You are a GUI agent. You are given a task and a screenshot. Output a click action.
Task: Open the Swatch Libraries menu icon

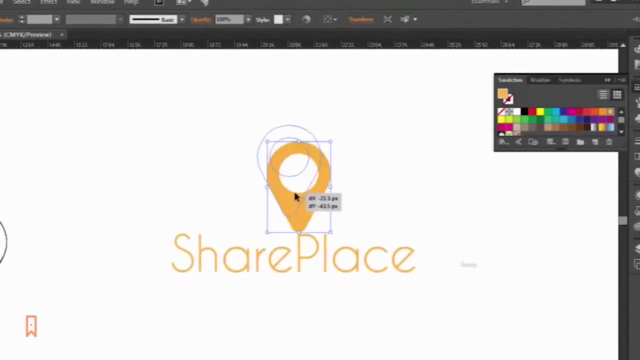(x=503, y=142)
